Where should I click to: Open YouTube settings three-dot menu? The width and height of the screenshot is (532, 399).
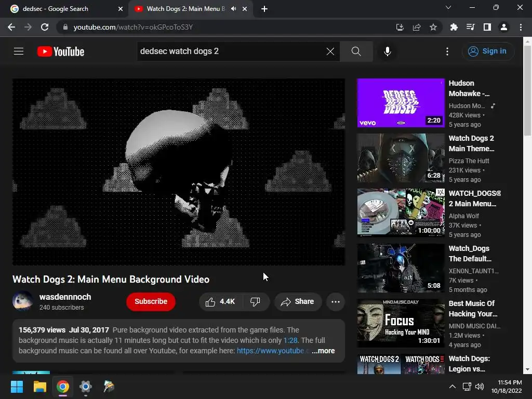447,51
